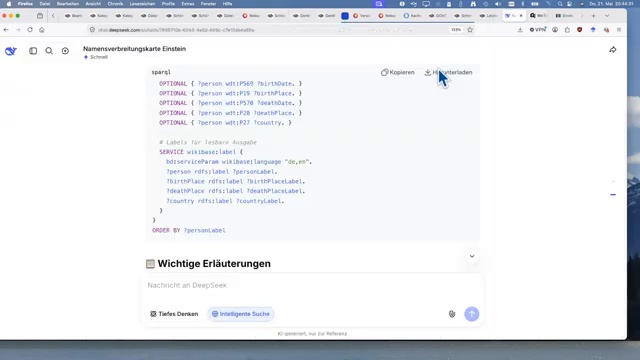Click the DeepSeek whale logo
This screenshot has width=640, height=360.
(11, 51)
